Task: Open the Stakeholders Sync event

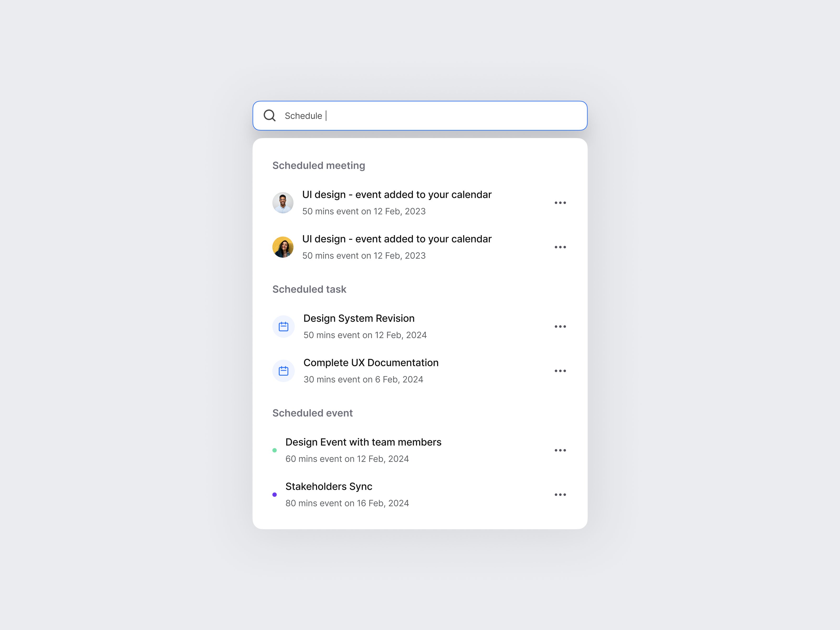Action: 328,486
